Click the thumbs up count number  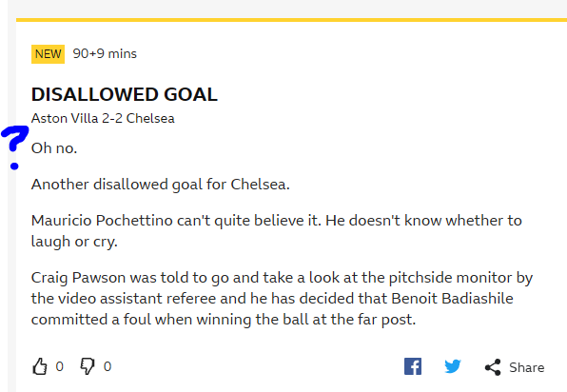(x=59, y=366)
